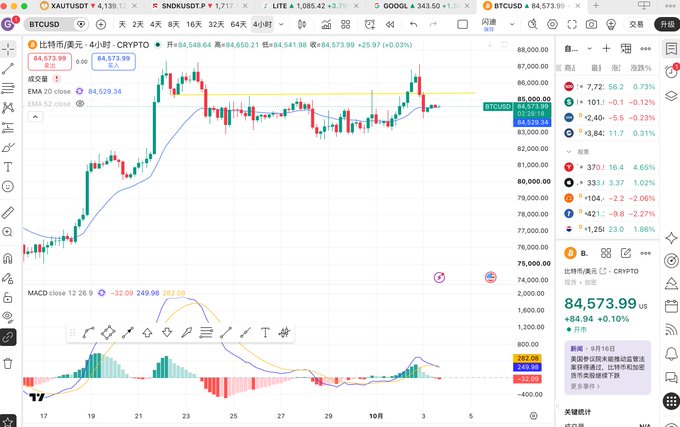Select the crosshair cursor tool
The height and width of the screenshot is (427, 680).
[8, 49]
